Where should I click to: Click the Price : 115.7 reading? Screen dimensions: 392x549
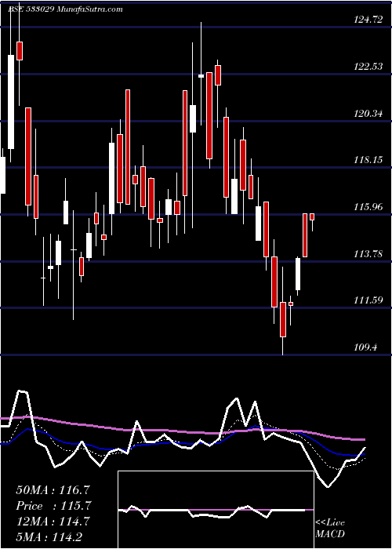(53, 506)
